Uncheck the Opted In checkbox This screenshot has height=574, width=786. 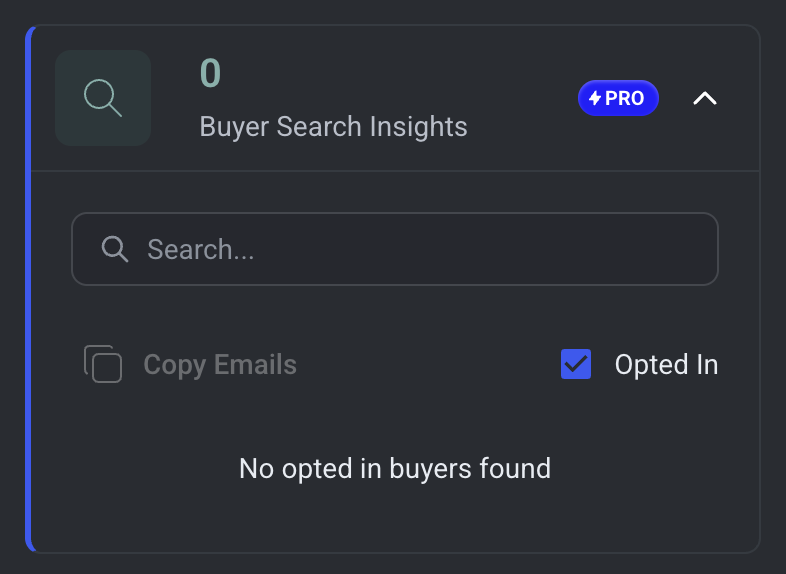click(576, 364)
